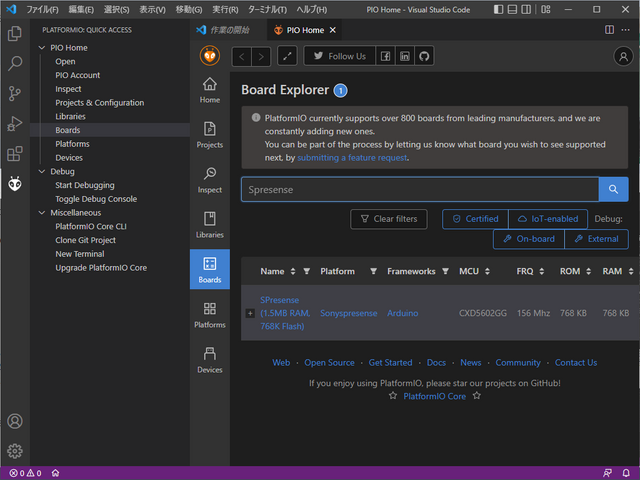The width and height of the screenshot is (640, 480).
Task: Toggle the Certified filter
Action: click(x=475, y=219)
